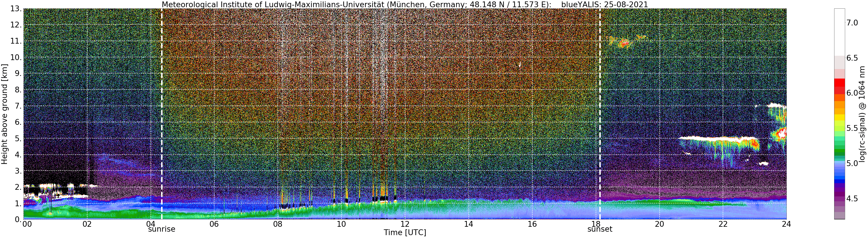
Task: Click the '13.' height axis tick label
Action: (x=16, y=9)
